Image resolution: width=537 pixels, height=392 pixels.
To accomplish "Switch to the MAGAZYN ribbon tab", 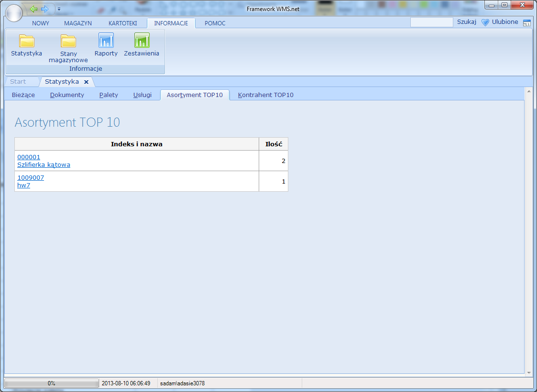I will tap(78, 23).
